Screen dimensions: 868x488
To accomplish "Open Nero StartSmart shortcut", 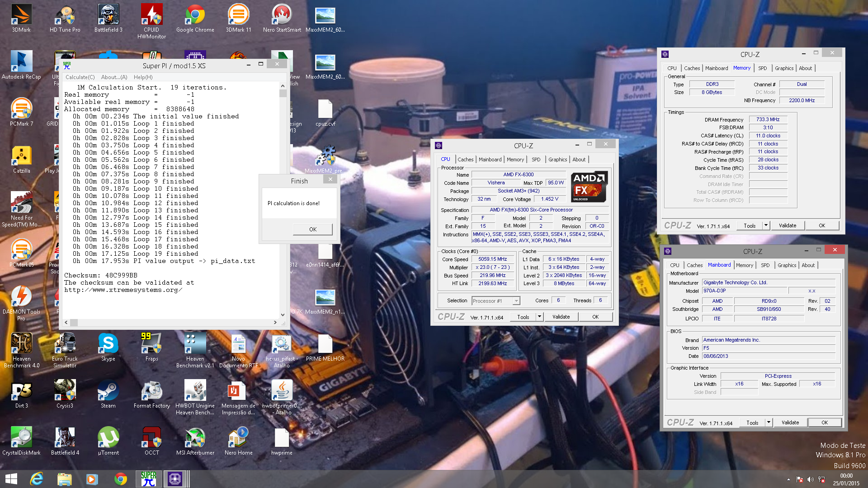I will [x=282, y=18].
